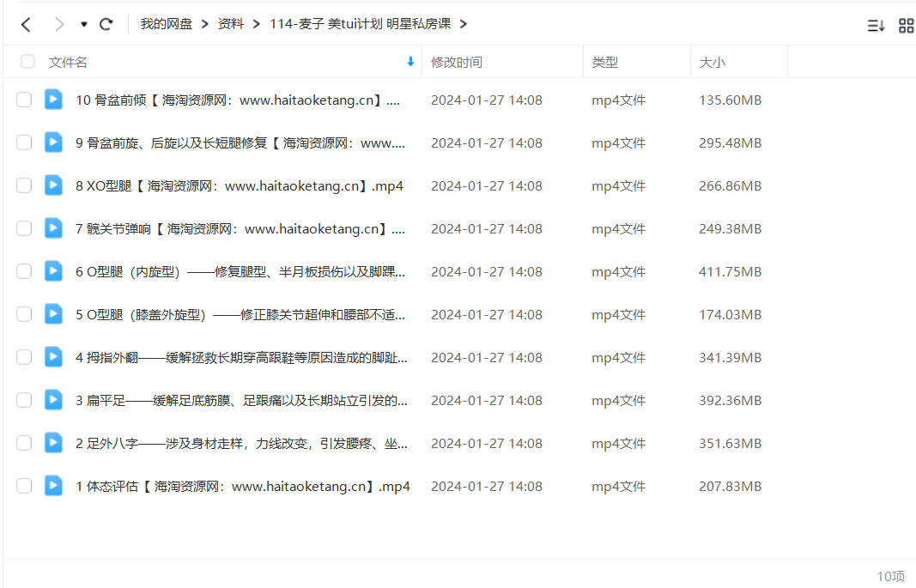The image size is (916, 588).
Task: Toggle the select-all checkbox in header
Action: (x=27, y=61)
